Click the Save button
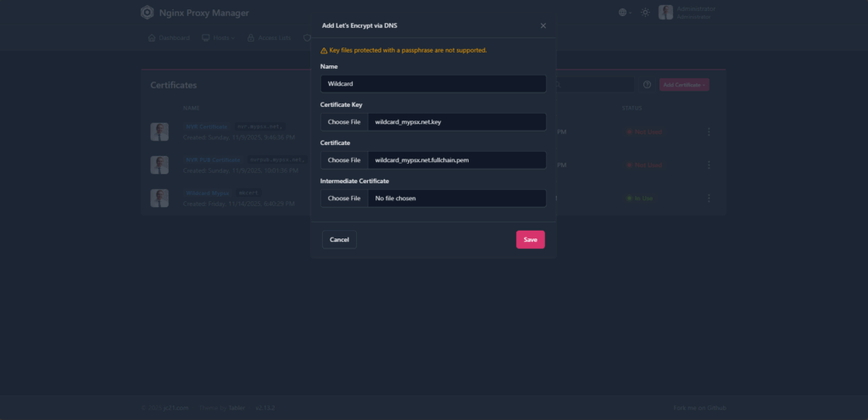This screenshot has height=420, width=868. [x=530, y=240]
